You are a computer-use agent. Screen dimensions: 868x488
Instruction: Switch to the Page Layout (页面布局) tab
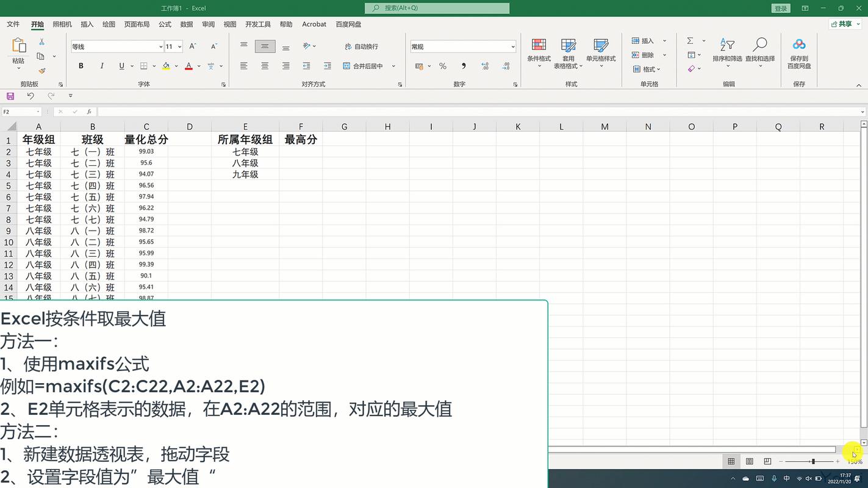coord(137,24)
